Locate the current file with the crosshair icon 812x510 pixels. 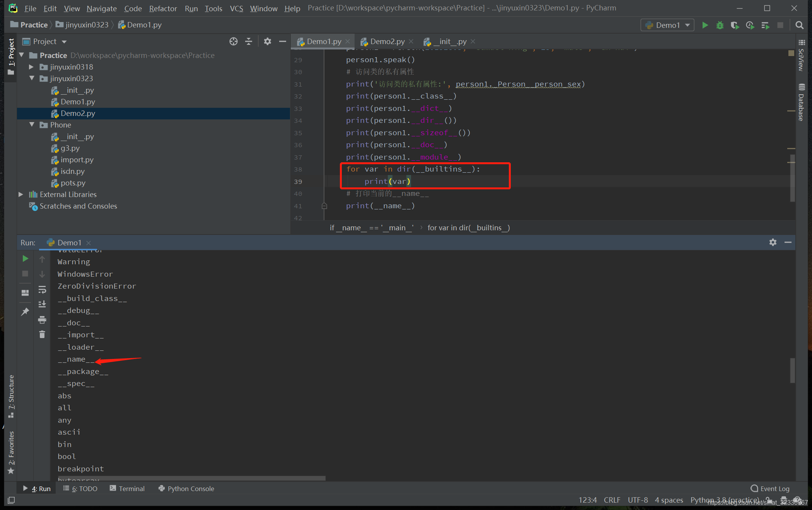(x=234, y=41)
